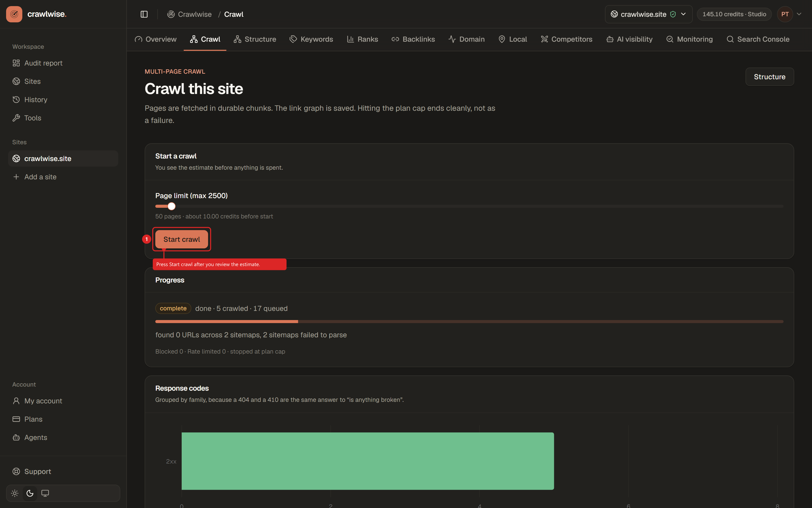This screenshot has height=508, width=812.
Task: Open History in the sidebar
Action: pos(63,100)
